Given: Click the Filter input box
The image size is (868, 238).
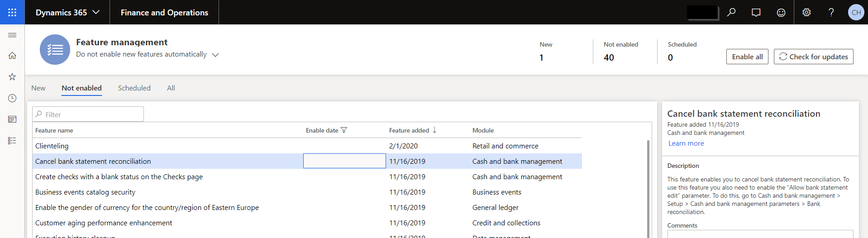Looking at the screenshot, I should 88,114.
